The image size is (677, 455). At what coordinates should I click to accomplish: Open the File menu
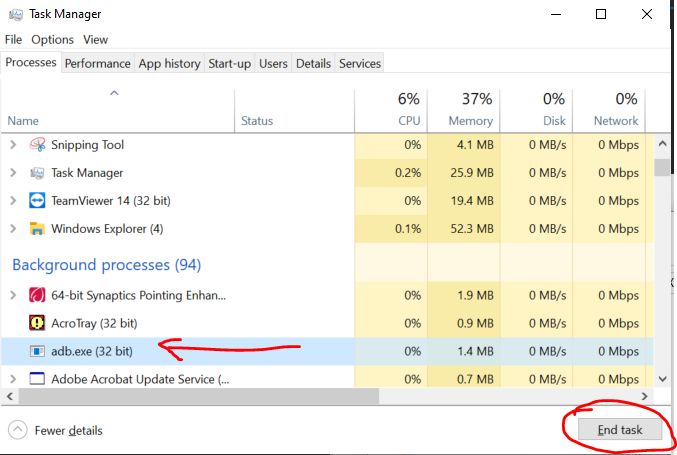click(13, 40)
